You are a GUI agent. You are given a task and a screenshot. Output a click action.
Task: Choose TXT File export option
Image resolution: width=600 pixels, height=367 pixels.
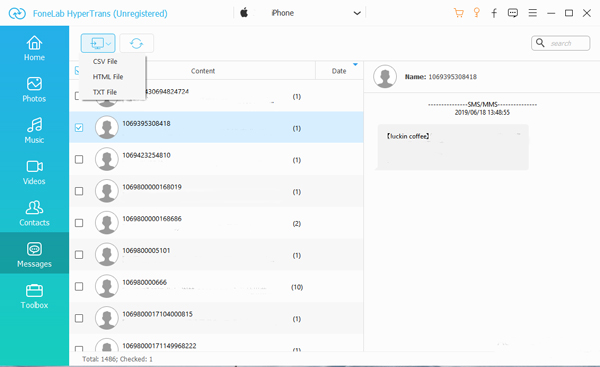(105, 92)
